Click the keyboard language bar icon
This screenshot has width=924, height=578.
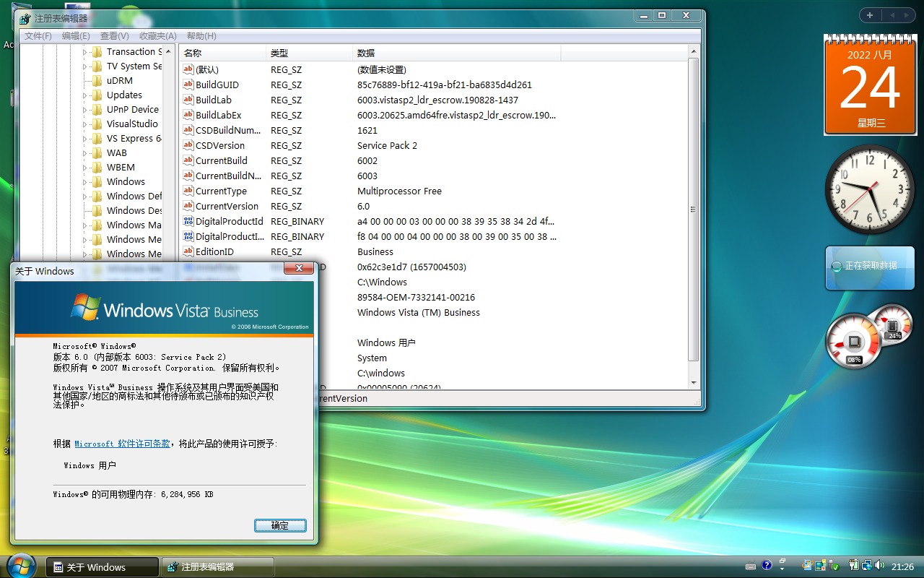pyautogui.click(x=751, y=566)
